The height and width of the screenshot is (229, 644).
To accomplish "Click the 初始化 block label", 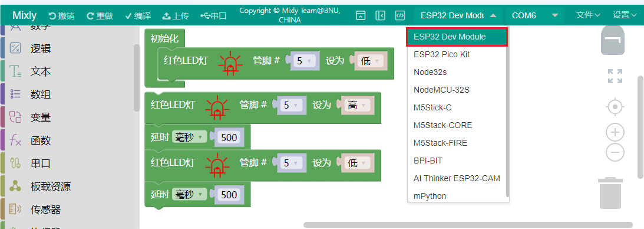I will click(165, 38).
